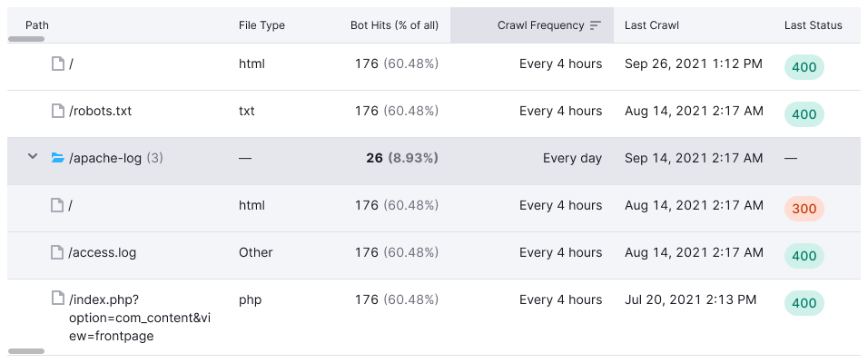Click the open folder icon for /apache-log
Screen dimensions: 868x363
pos(58,158)
